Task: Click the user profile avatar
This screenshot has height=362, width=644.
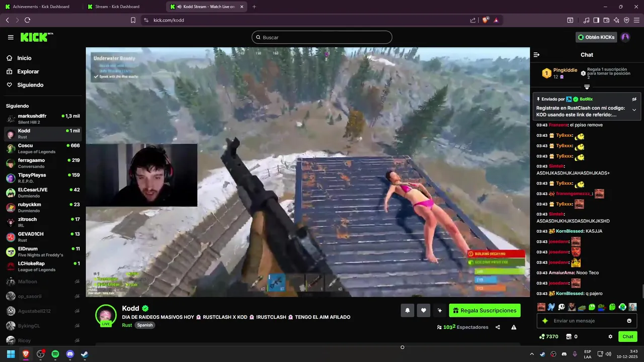Action: [625, 37]
